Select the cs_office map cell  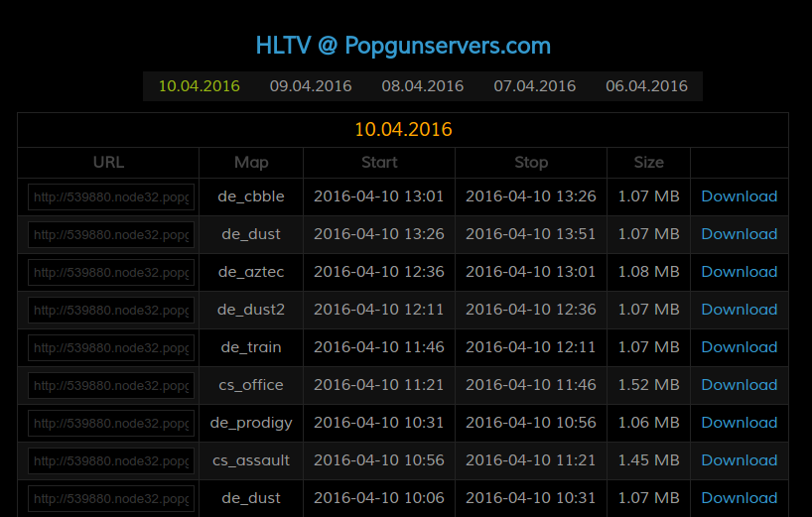[251, 386]
